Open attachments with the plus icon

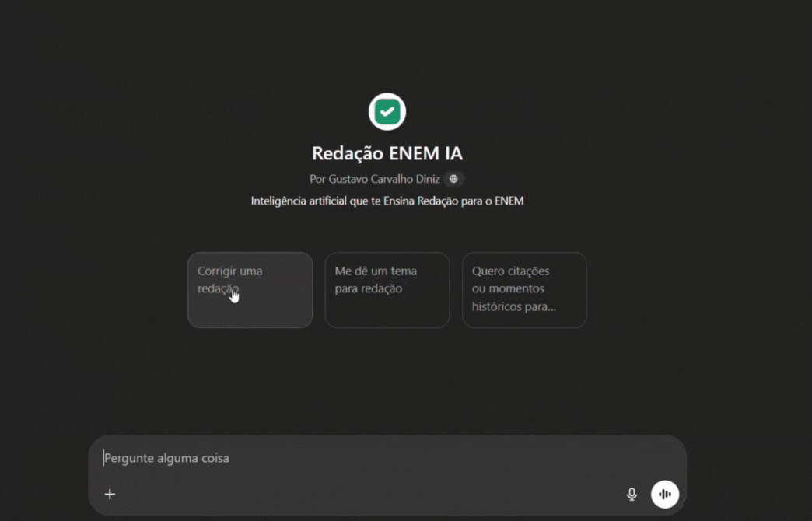pos(110,494)
